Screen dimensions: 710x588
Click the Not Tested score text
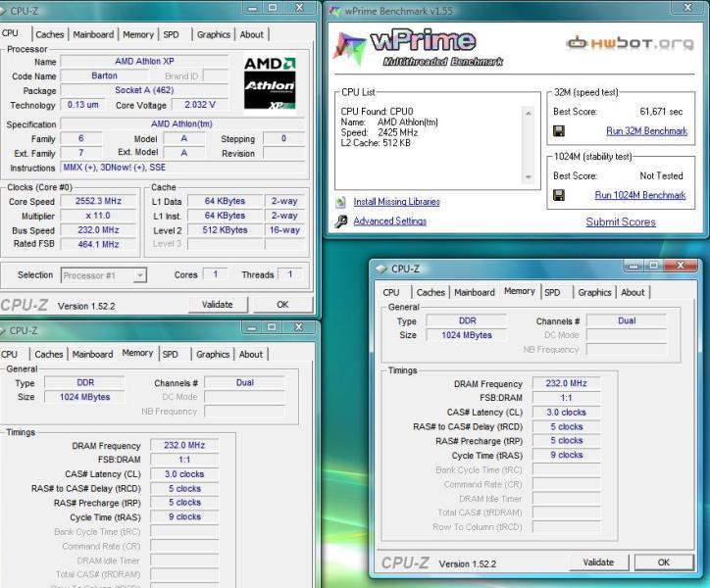click(x=661, y=175)
